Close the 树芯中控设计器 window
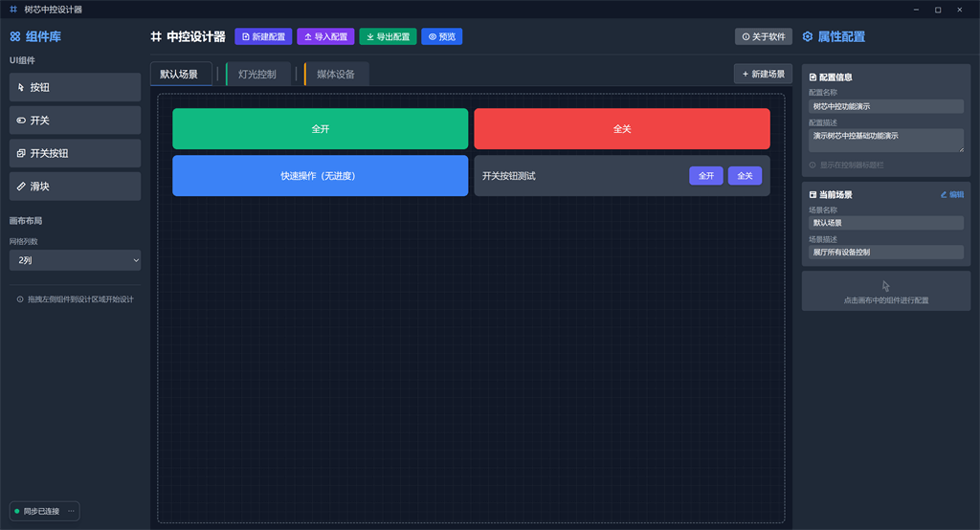The width and height of the screenshot is (980, 530). (x=959, y=10)
